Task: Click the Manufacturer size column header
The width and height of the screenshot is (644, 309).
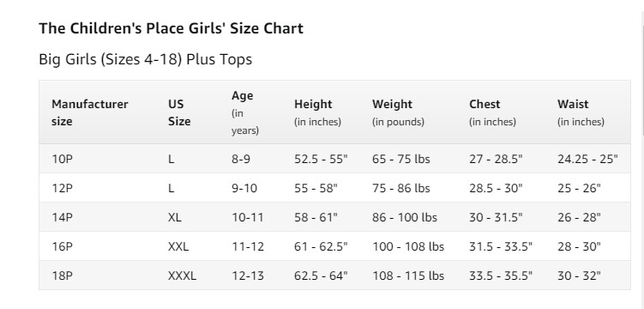Action: coord(90,112)
